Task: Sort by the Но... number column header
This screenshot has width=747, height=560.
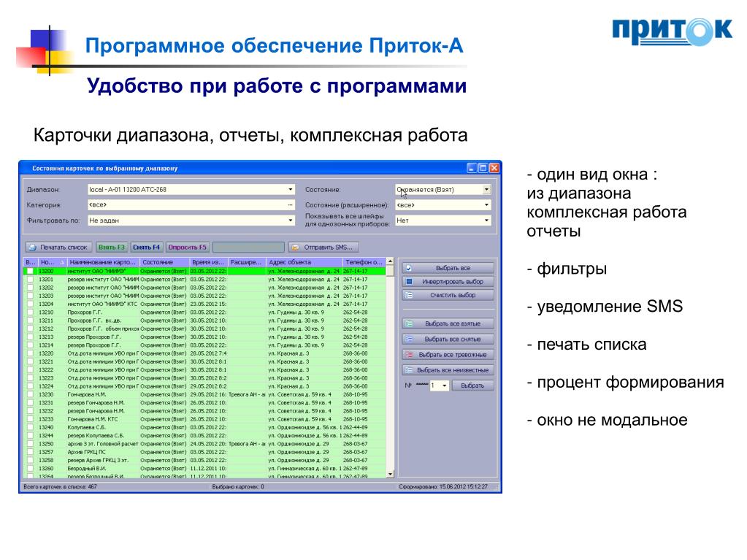Action: point(52,262)
